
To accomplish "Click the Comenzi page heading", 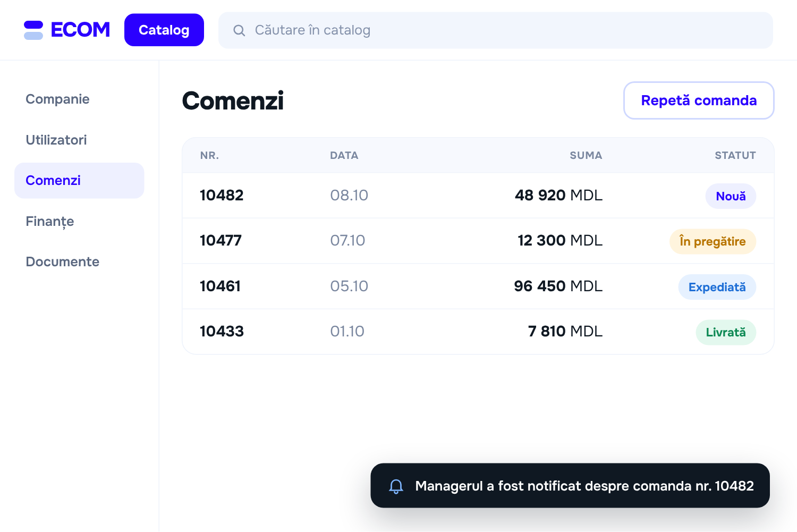I will pos(233,101).
